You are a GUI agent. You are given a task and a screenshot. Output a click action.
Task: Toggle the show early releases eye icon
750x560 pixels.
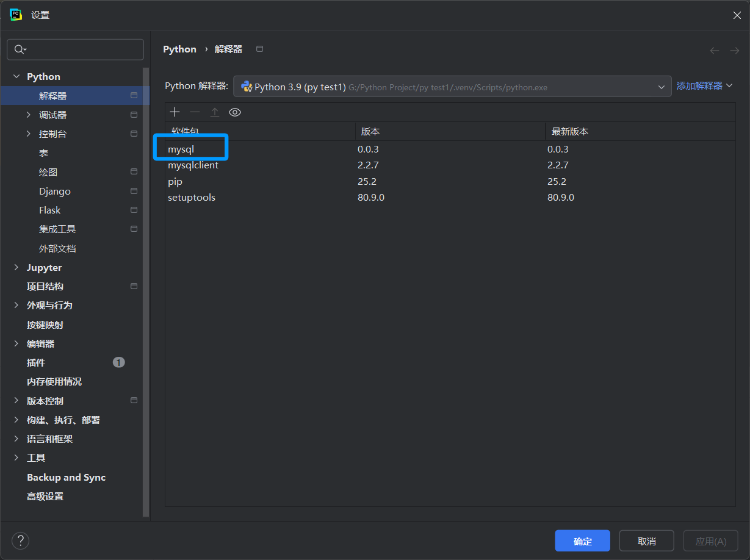[235, 112]
